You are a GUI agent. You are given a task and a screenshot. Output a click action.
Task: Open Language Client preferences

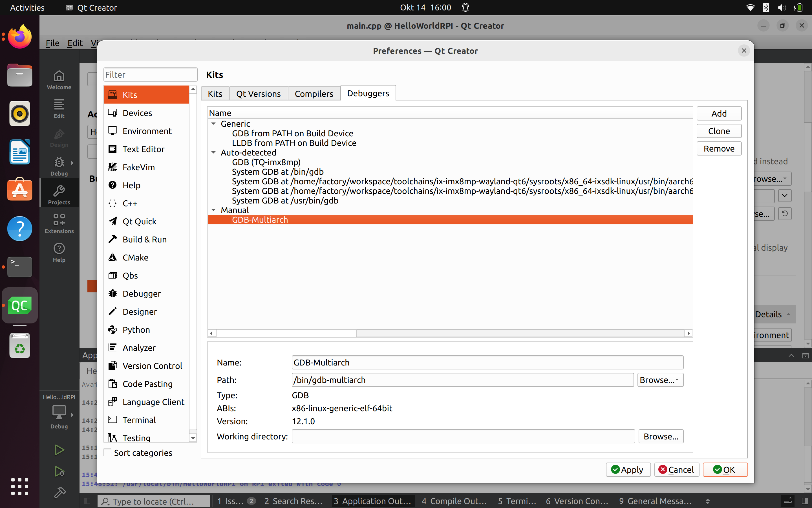pos(146,402)
